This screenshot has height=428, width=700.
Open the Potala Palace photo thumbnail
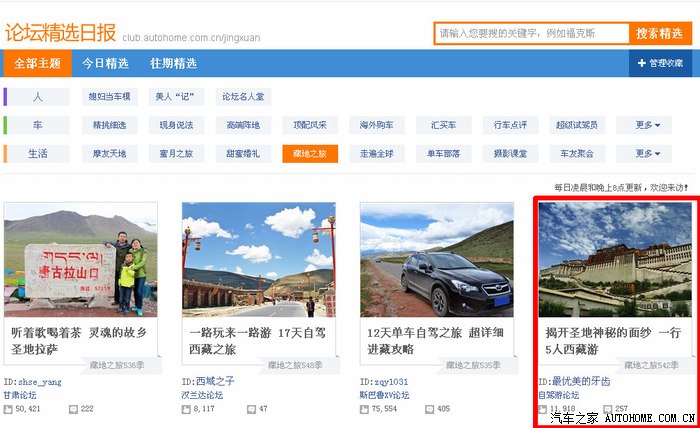[x=614, y=259]
